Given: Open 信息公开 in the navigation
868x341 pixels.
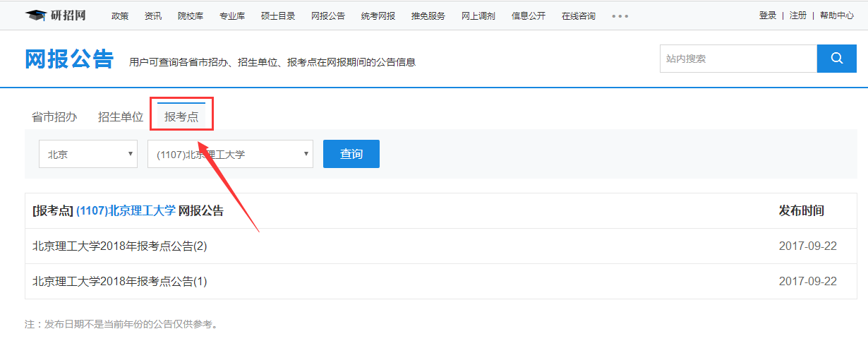Looking at the screenshot, I should [x=529, y=16].
